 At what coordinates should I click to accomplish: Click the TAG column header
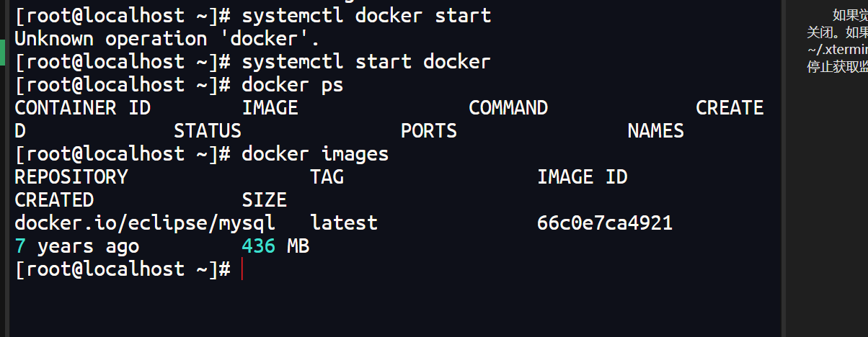(327, 177)
